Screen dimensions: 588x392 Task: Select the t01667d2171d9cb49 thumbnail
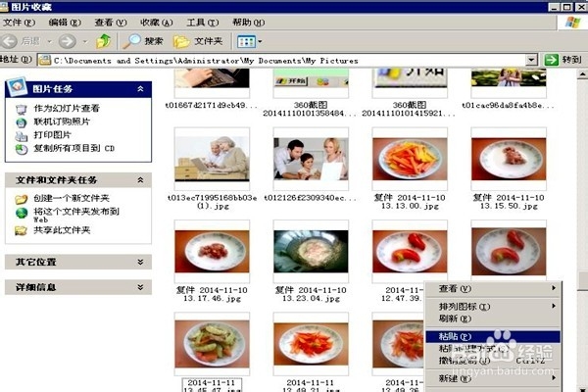coord(212,83)
